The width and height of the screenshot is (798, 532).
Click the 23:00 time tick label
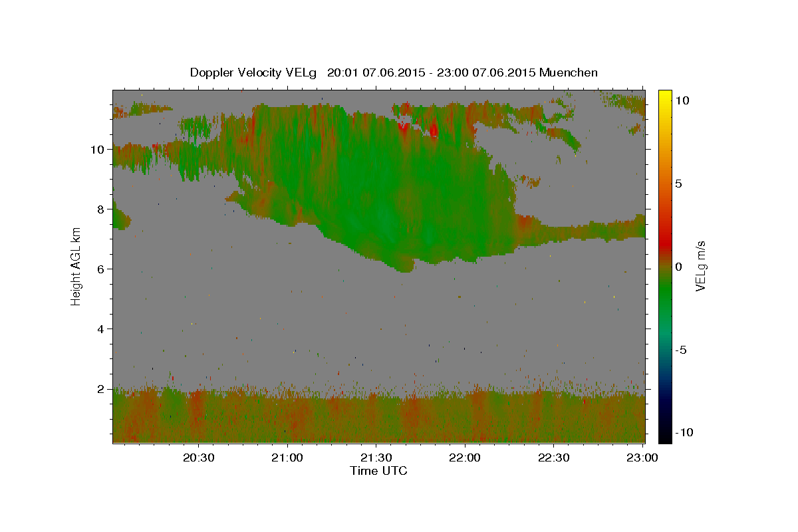click(643, 458)
